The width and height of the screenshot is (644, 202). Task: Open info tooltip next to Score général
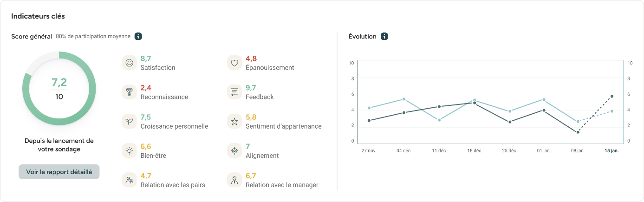click(138, 36)
